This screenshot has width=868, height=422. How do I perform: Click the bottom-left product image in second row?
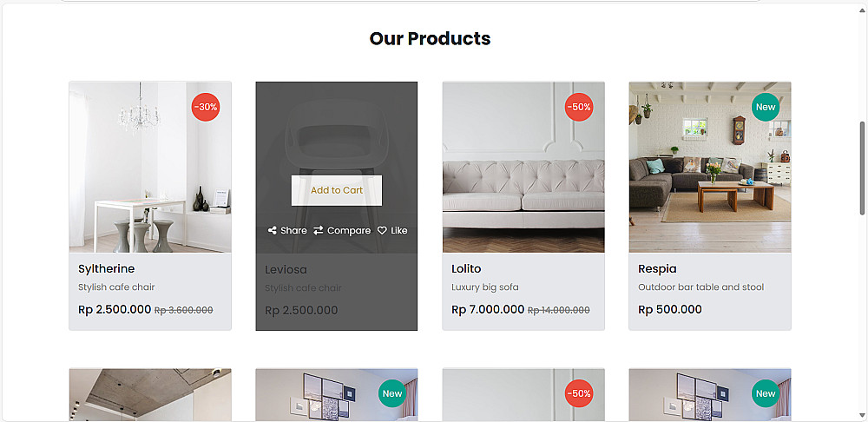[x=149, y=395]
